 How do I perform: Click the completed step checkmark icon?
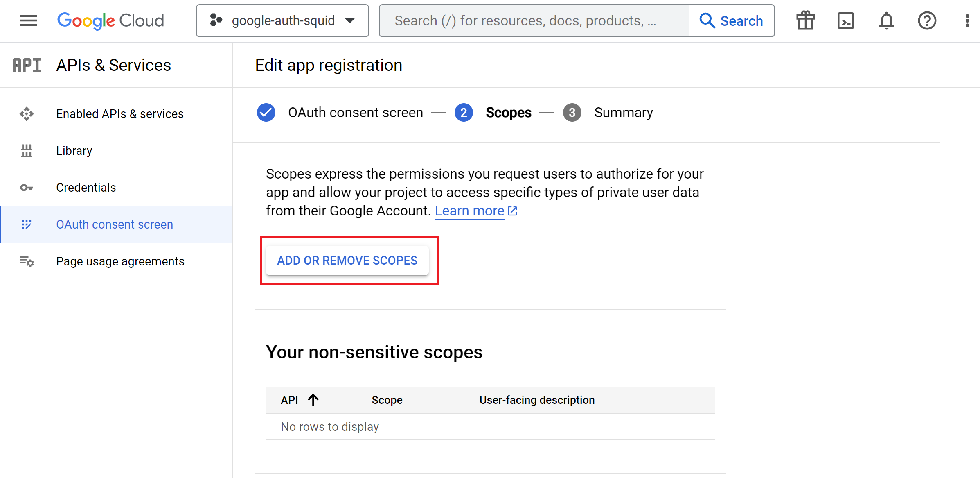click(x=266, y=112)
